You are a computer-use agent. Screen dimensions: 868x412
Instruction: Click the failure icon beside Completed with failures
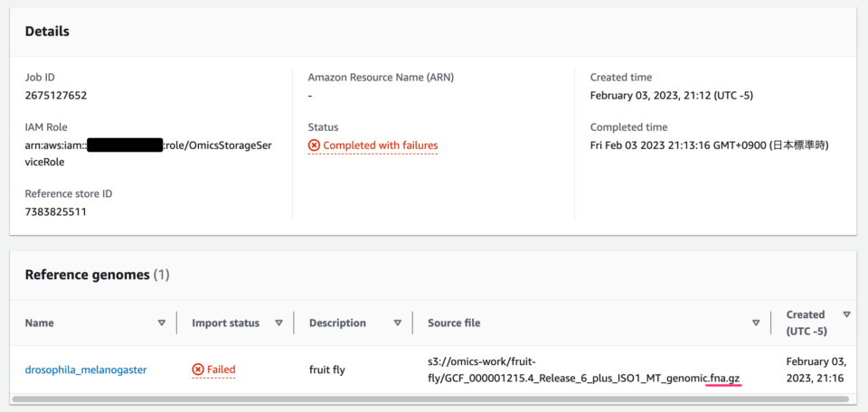tap(314, 145)
